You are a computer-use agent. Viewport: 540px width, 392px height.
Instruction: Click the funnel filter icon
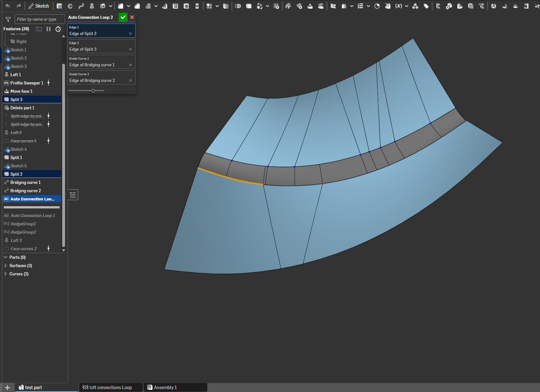click(x=8, y=19)
